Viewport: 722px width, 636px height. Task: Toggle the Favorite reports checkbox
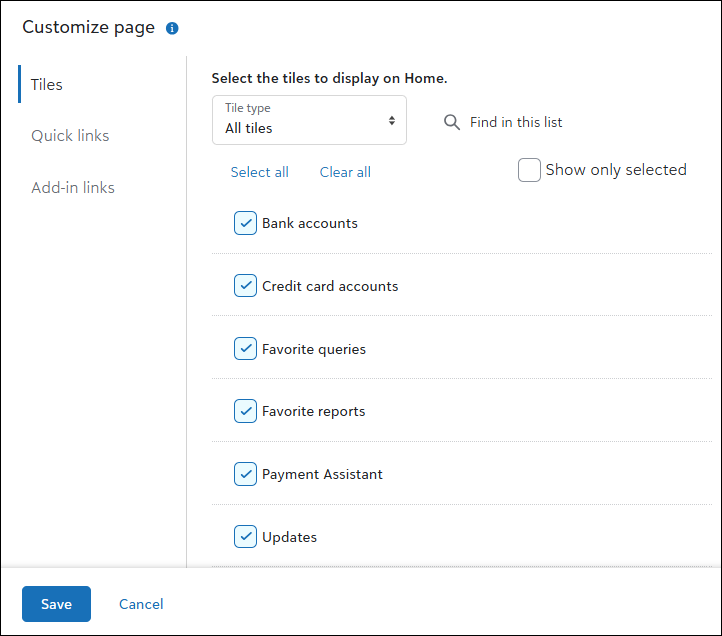(245, 411)
